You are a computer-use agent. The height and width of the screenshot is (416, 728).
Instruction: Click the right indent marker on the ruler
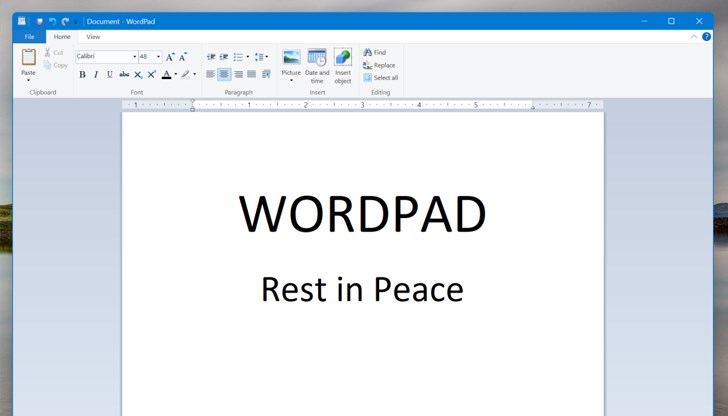tap(533, 108)
